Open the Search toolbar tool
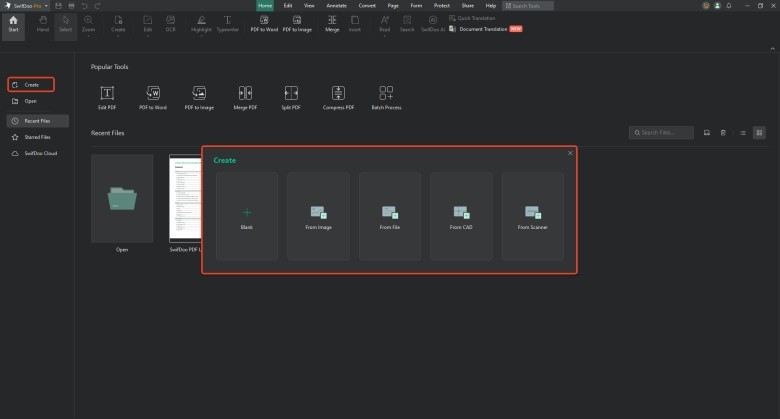 (x=407, y=24)
